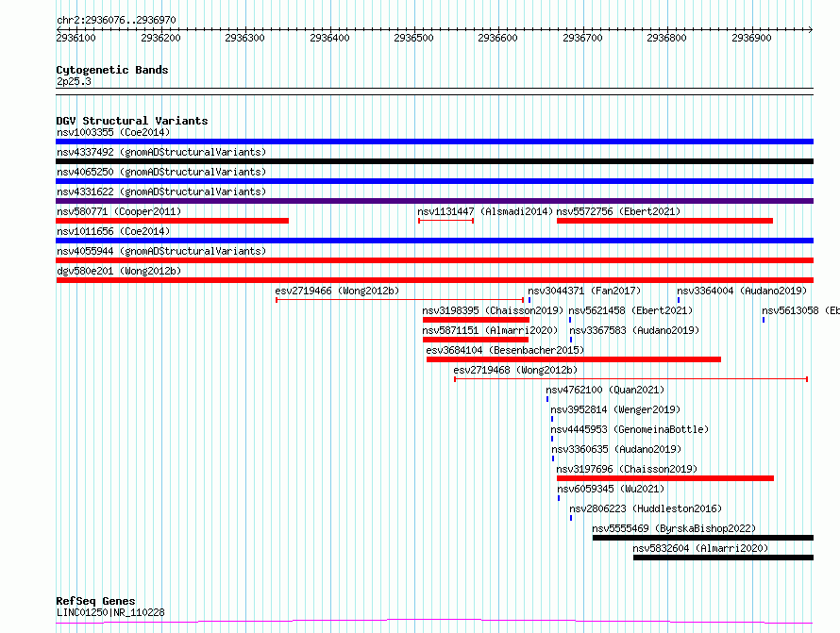The image size is (840, 633).
Task: Click the nsv1003355 (Coe2014) variant label
Action: click(x=113, y=132)
